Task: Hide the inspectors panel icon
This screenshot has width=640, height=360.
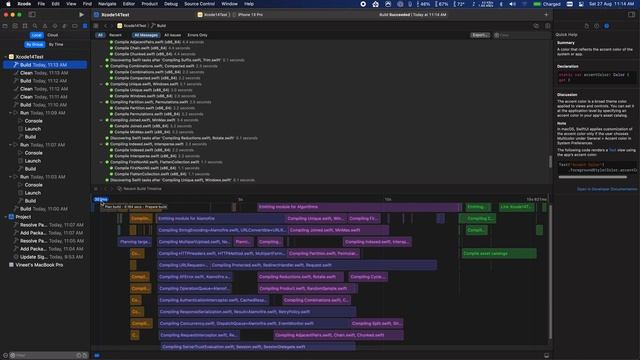Action: 631,14
